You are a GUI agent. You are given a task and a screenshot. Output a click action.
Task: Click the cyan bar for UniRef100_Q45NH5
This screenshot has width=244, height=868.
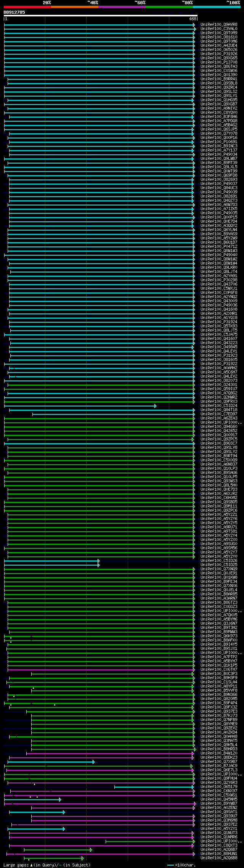pyautogui.click(x=33, y=799)
